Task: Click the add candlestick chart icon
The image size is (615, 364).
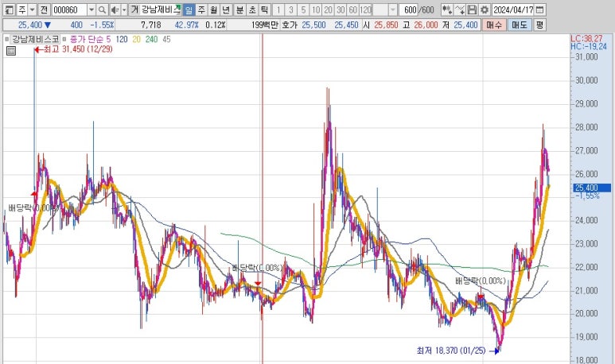Action: tap(447, 10)
